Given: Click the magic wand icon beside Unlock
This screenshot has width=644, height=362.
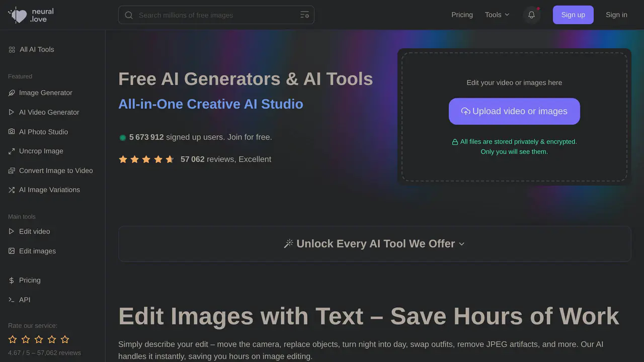Looking at the screenshot, I should coord(288,244).
